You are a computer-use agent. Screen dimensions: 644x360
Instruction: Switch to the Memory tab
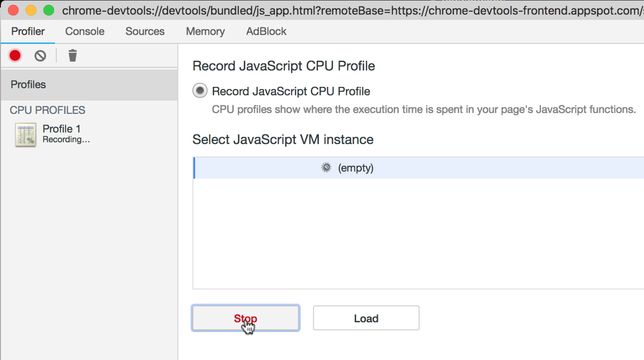(205, 31)
